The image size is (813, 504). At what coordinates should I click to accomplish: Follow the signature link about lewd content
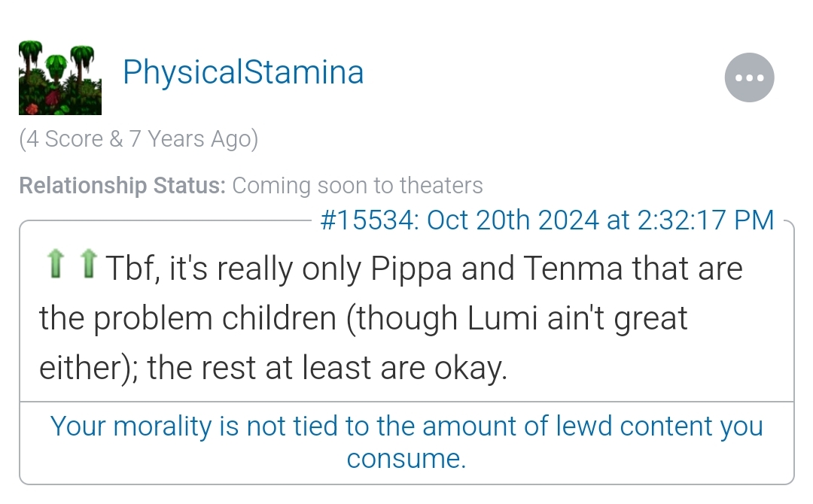(406, 442)
